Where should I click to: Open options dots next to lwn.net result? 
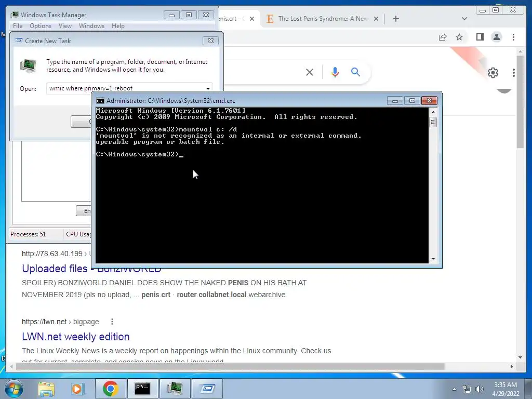[112, 322]
